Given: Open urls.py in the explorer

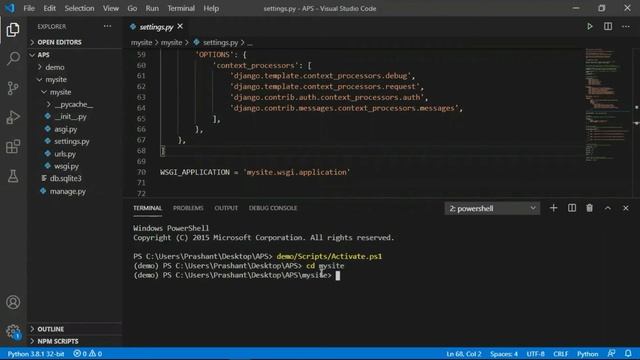Looking at the screenshot, I should [65, 154].
